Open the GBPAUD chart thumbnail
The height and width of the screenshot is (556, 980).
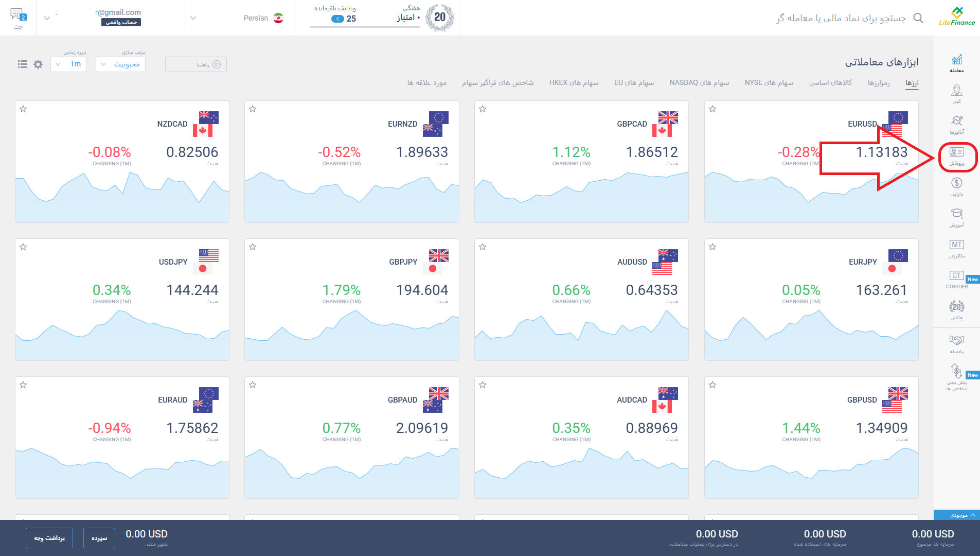pyautogui.click(x=352, y=473)
